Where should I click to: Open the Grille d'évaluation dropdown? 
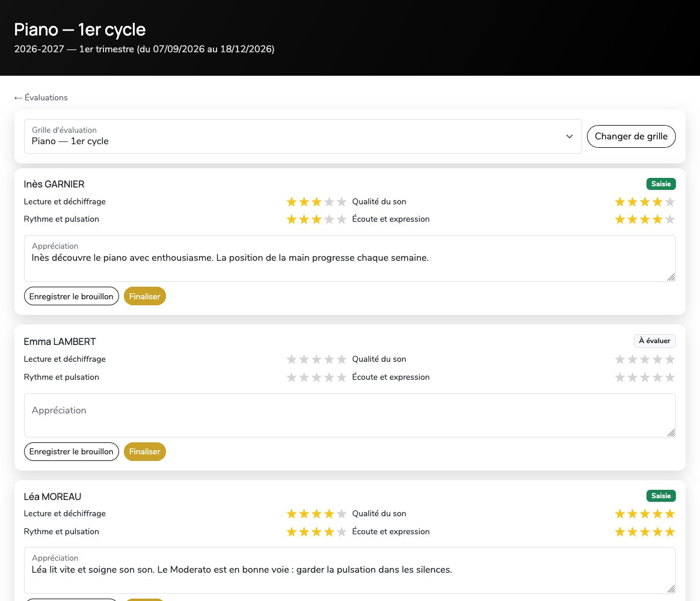click(302, 136)
